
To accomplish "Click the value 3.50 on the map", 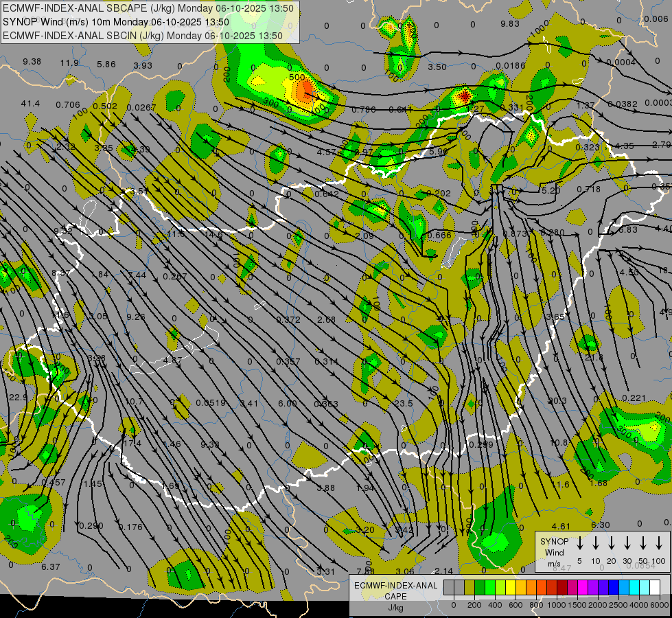I will coord(437,67).
